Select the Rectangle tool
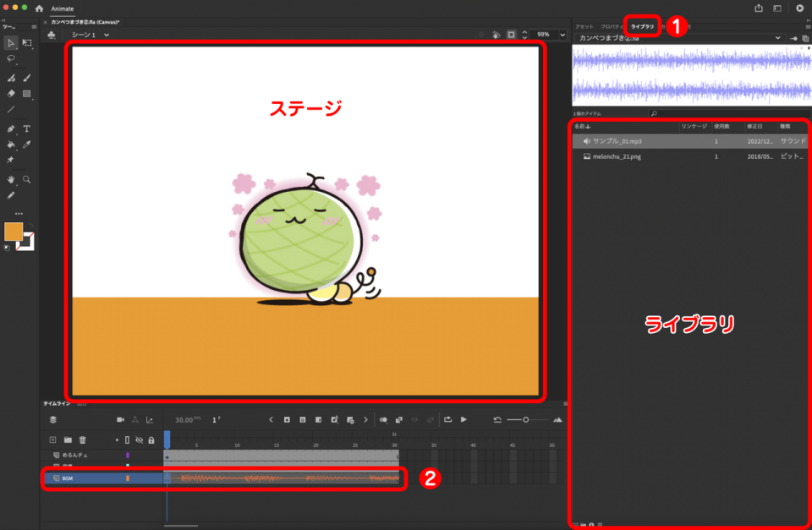The image size is (812, 530). click(27, 94)
